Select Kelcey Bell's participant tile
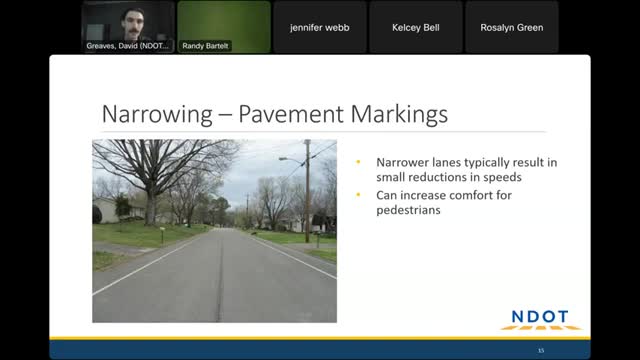The image size is (640, 360). coord(416,27)
